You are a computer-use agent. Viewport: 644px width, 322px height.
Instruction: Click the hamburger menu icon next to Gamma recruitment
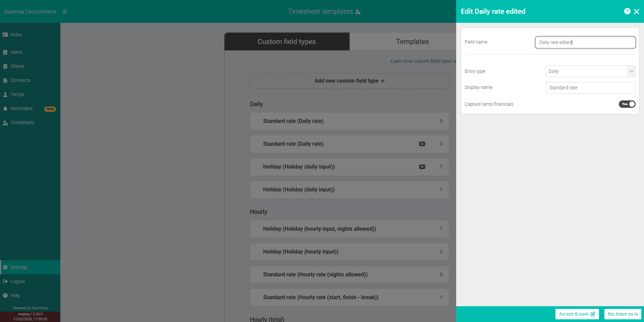[65, 11]
